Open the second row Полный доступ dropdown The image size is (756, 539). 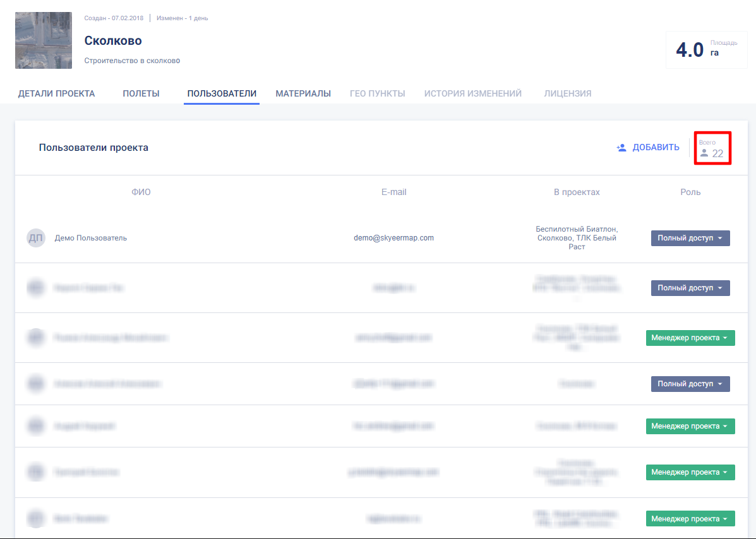click(690, 288)
